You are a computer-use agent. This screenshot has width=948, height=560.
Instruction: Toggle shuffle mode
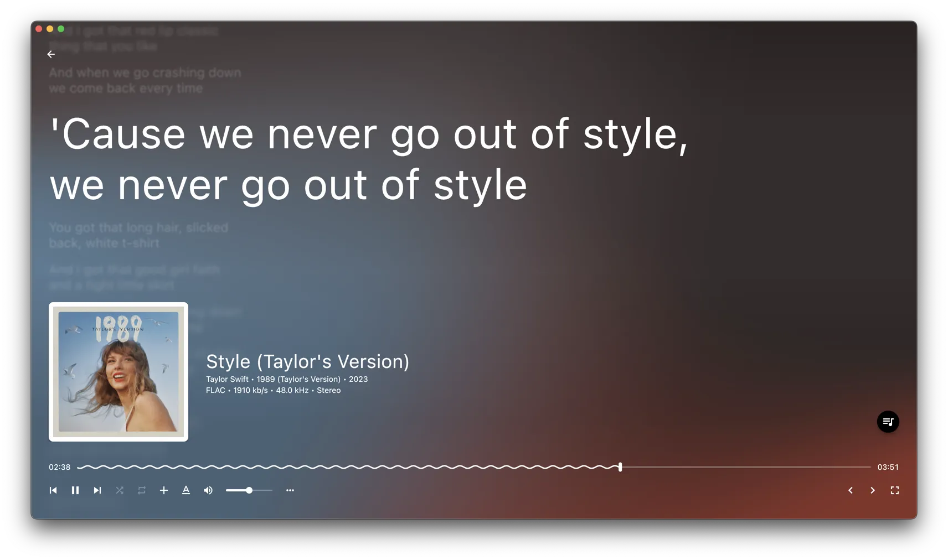(x=120, y=490)
